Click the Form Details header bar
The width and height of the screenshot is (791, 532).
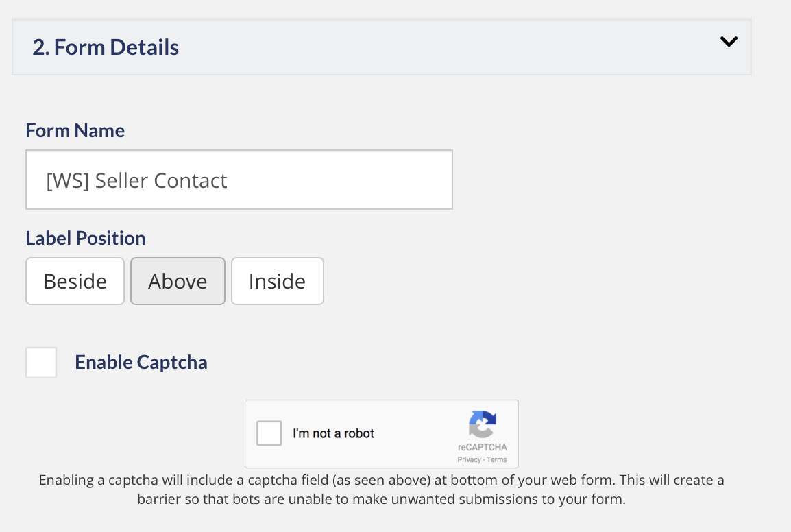pyautogui.click(x=381, y=46)
